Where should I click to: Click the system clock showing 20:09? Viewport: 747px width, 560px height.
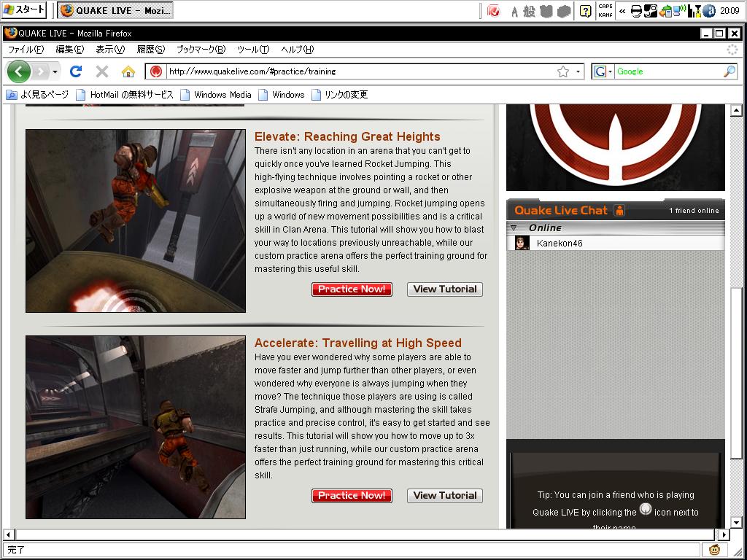[729, 11]
